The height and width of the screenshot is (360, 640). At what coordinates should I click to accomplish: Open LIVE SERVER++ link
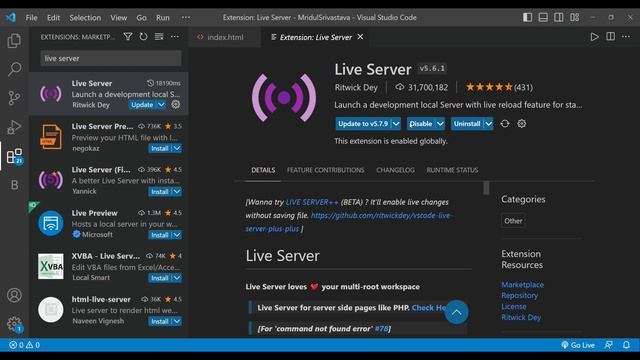click(x=312, y=202)
